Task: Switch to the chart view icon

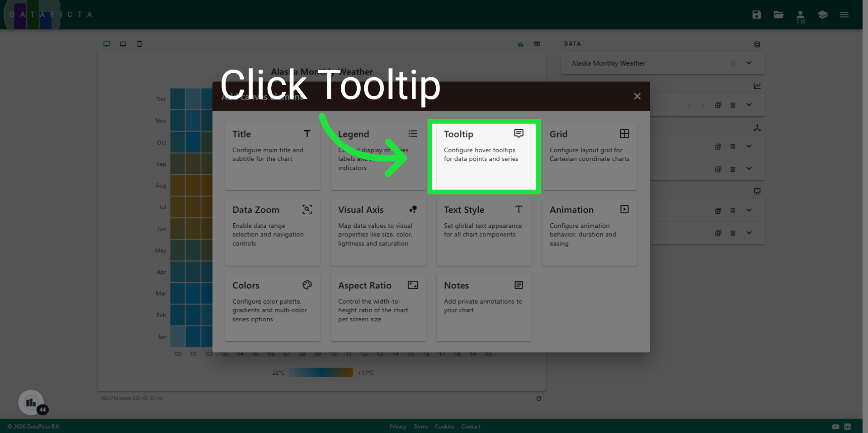Action: coord(520,44)
